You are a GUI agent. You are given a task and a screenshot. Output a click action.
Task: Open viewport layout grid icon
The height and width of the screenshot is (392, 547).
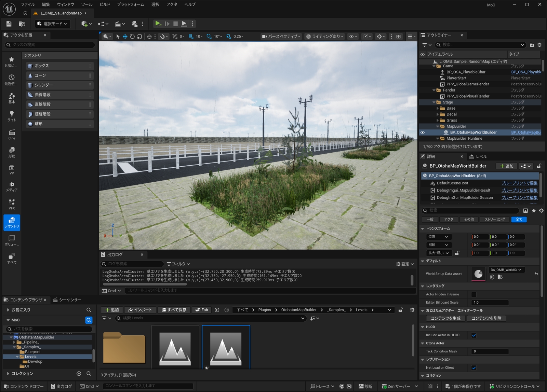coord(399,37)
